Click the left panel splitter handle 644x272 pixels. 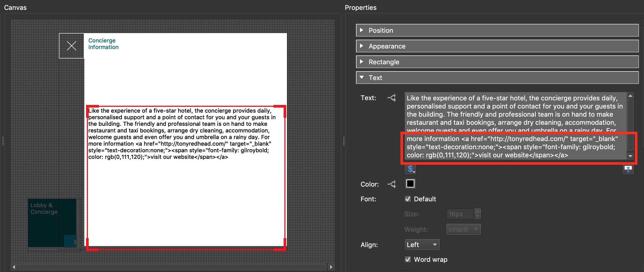(3, 141)
